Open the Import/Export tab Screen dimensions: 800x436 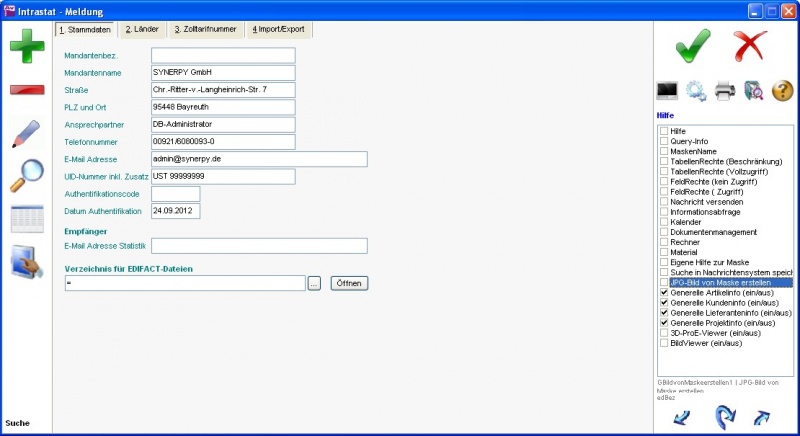(280, 30)
